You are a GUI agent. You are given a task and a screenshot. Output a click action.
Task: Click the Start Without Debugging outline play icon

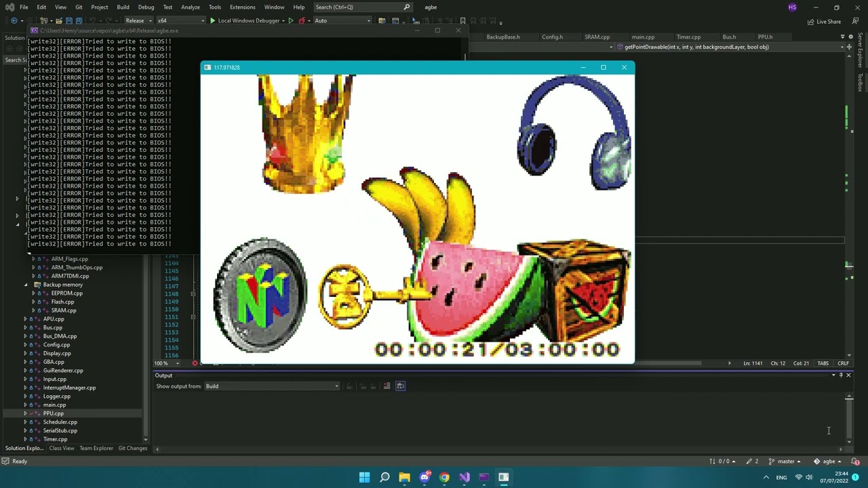coord(291,20)
